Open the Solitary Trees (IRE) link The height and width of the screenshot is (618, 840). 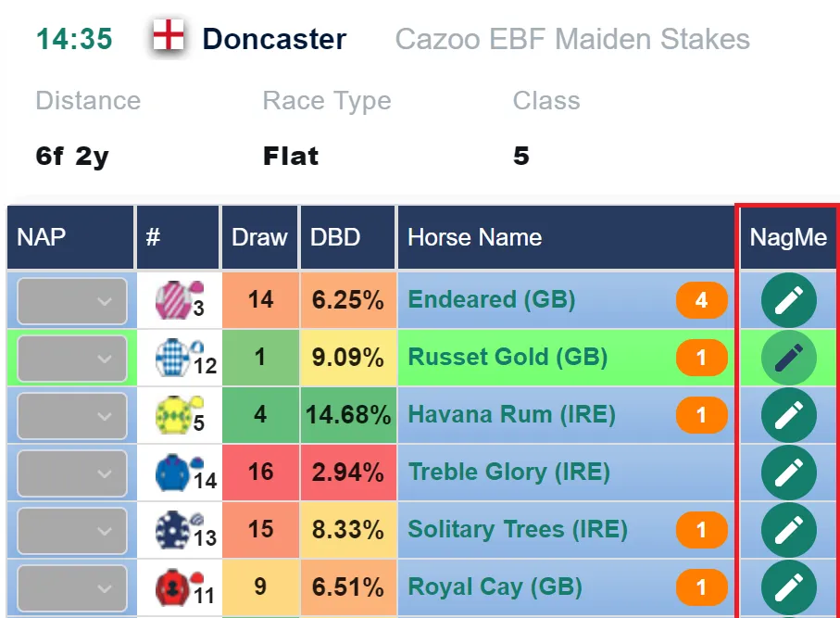point(518,530)
